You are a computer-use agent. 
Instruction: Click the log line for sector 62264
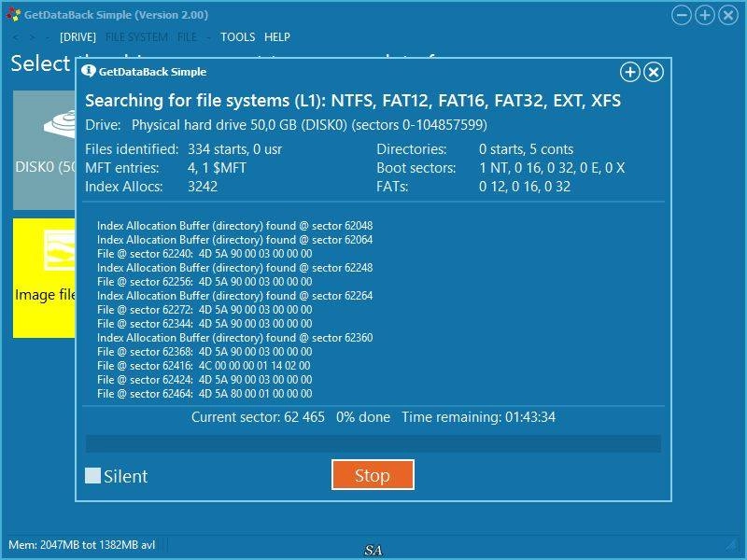click(235, 296)
